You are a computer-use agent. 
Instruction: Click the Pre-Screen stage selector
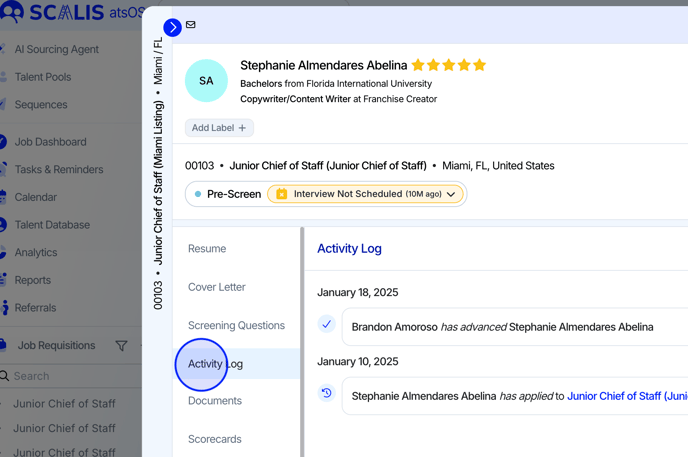[227, 194]
